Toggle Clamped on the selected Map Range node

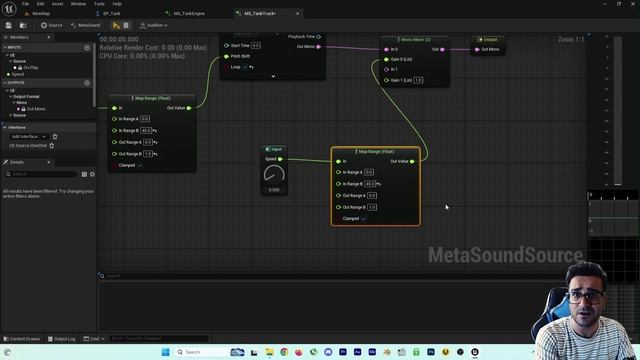tap(364, 219)
